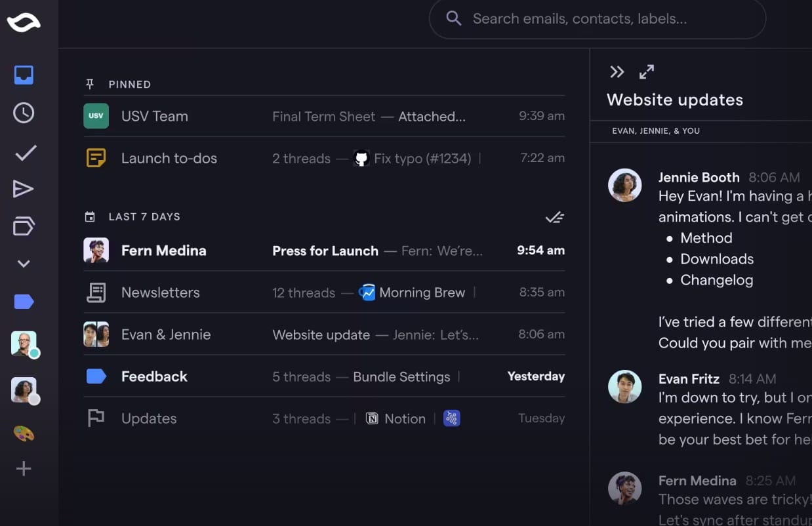Select the blue label icon in sidebar
The height and width of the screenshot is (526, 812).
click(24, 302)
